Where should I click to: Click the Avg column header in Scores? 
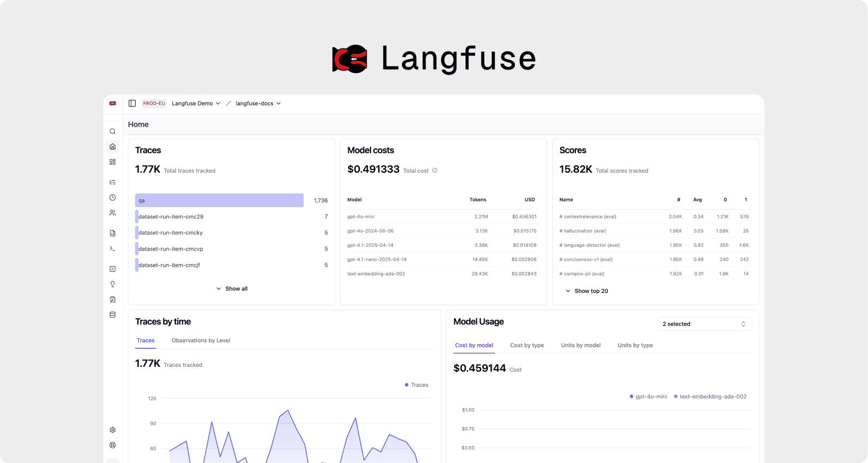(x=697, y=200)
